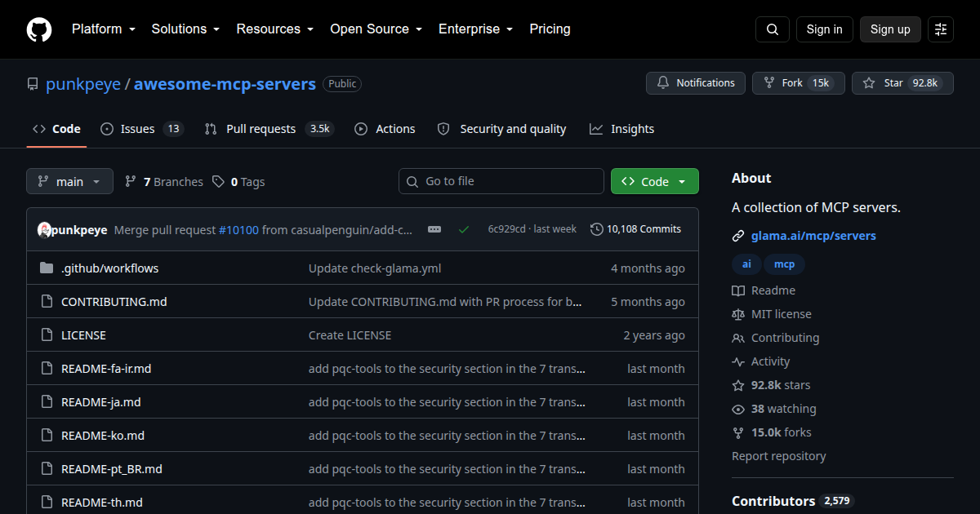Image resolution: width=980 pixels, height=514 pixels.
Task: Expand the Resources menu
Action: click(275, 29)
